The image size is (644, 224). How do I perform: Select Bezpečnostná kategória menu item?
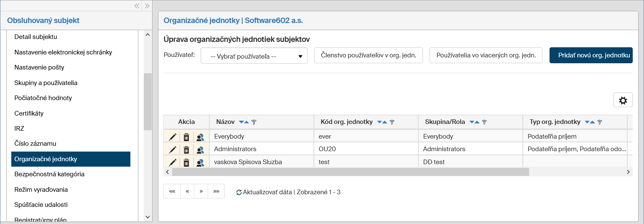(x=49, y=174)
